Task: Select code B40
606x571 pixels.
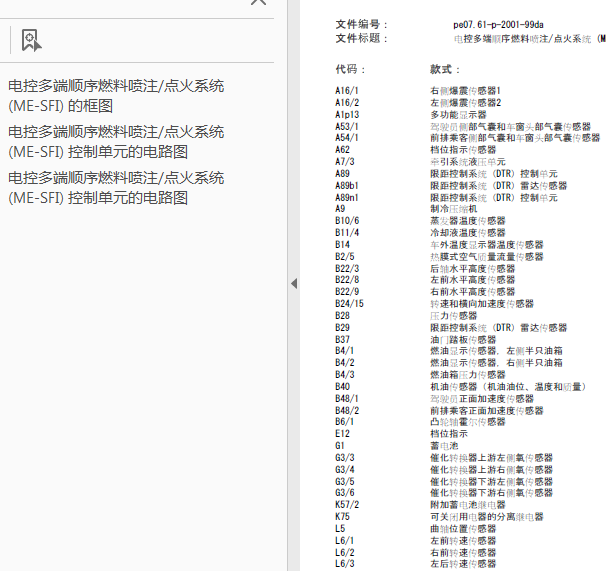Action: 342,387
